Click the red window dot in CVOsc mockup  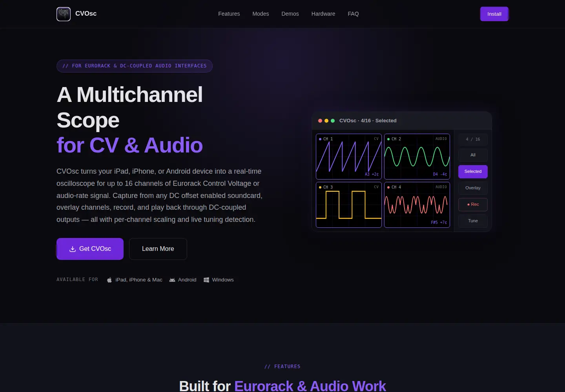320,121
